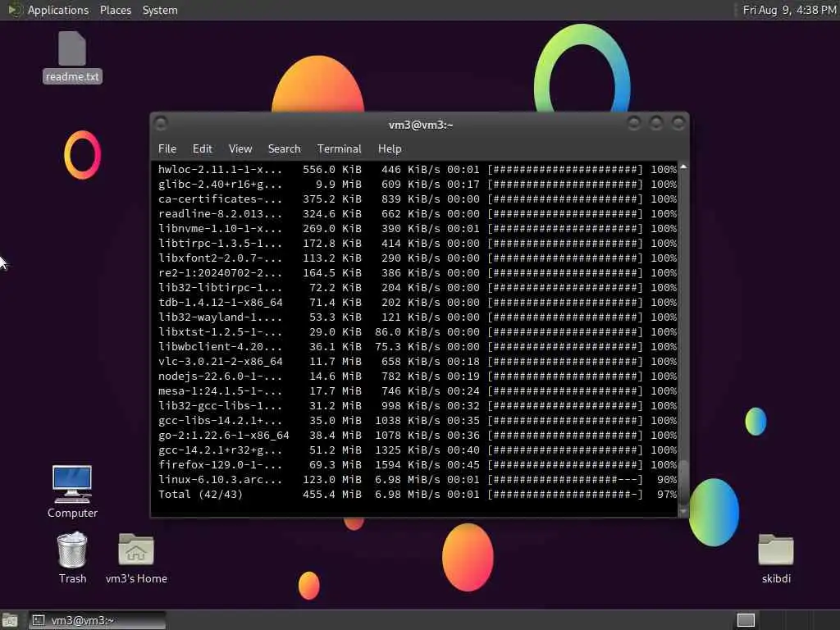Open the readme.txt desktop file
The width and height of the screenshot is (840, 630).
(72, 57)
